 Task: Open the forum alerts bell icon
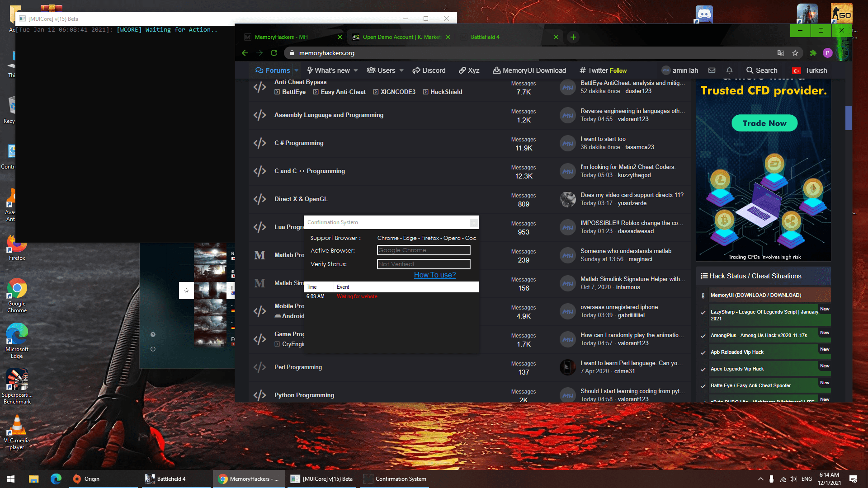pyautogui.click(x=729, y=70)
